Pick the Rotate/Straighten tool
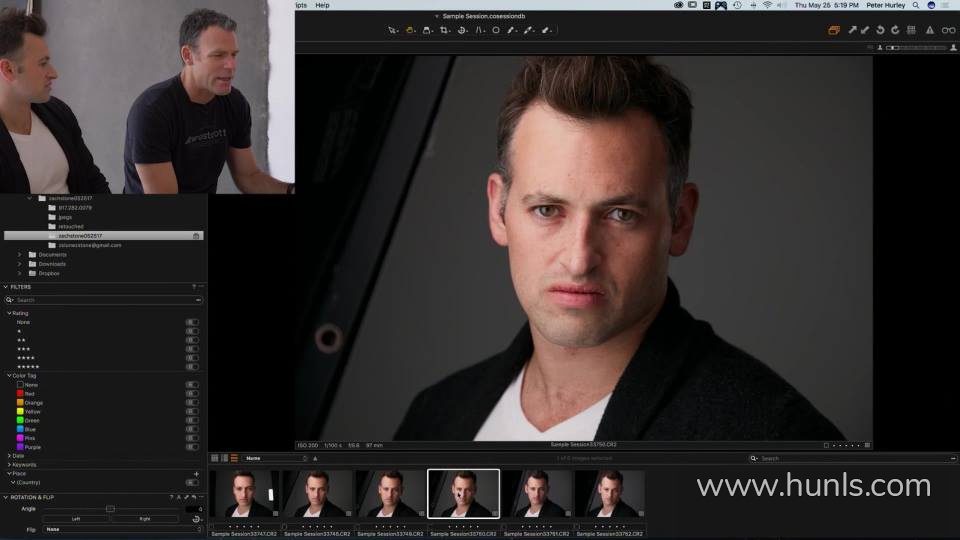This screenshot has height=540, width=960. [462, 30]
